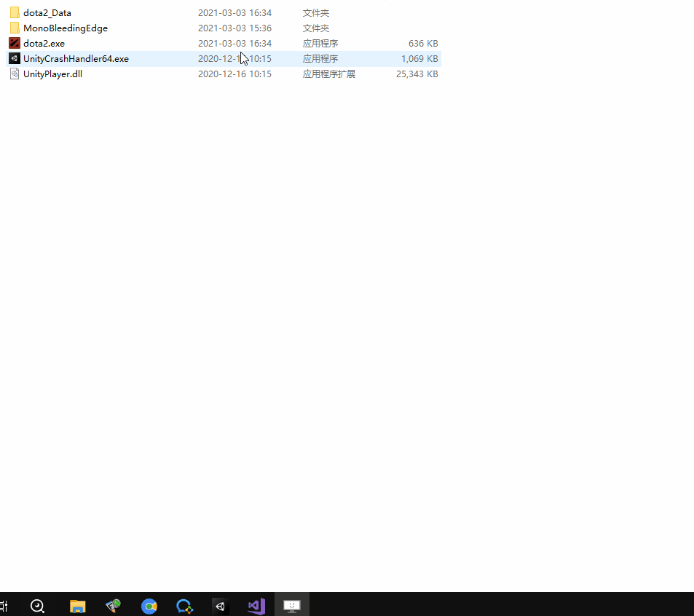Select the file name MonoBleedingEdge
Screen dimensions: 694x616
click(66, 28)
